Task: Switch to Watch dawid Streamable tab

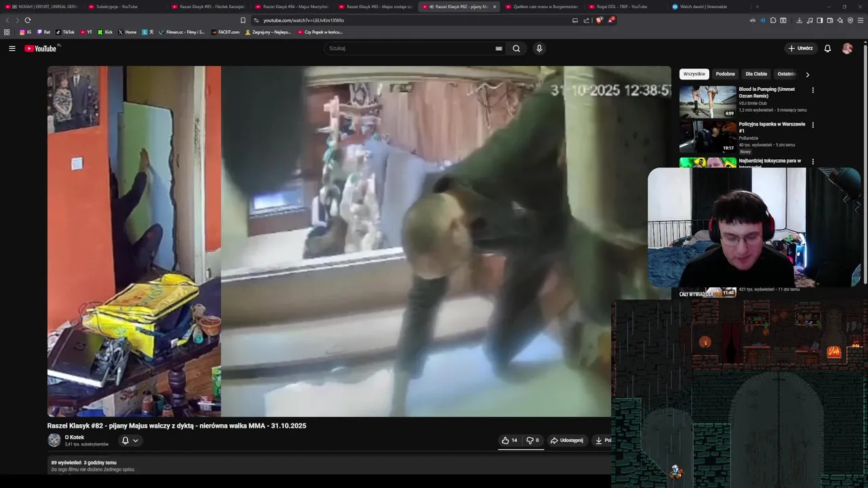Action: coord(709,7)
